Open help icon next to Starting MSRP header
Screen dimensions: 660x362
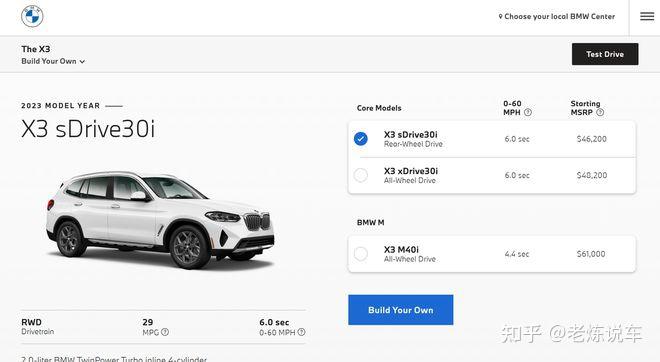[x=600, y=112]
